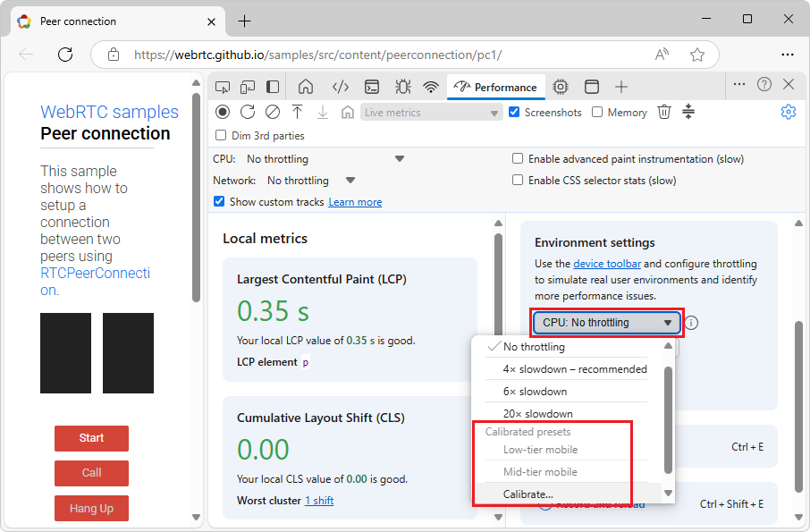Open the device emulation toolbar icon
Screen dimensions: 810x532
[248, 87]
